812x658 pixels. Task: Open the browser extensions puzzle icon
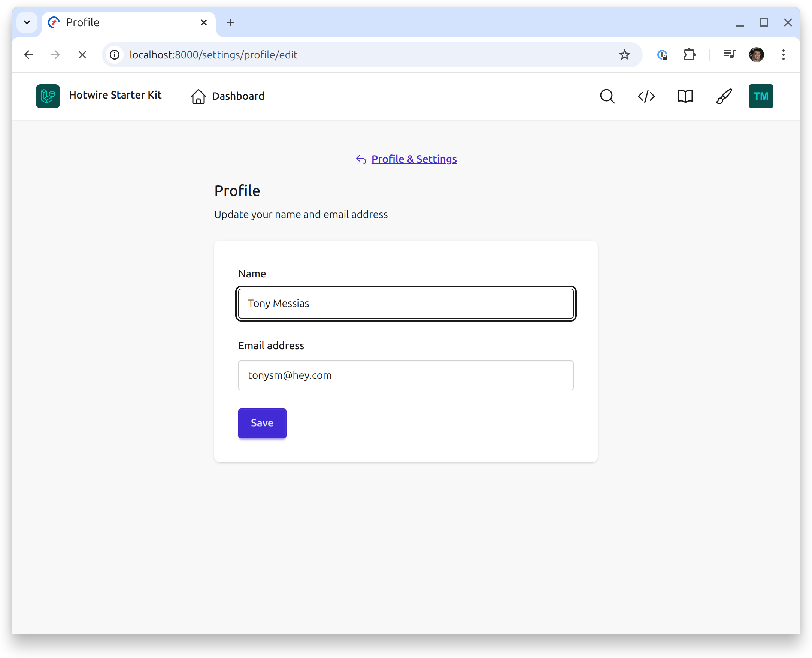689,55
